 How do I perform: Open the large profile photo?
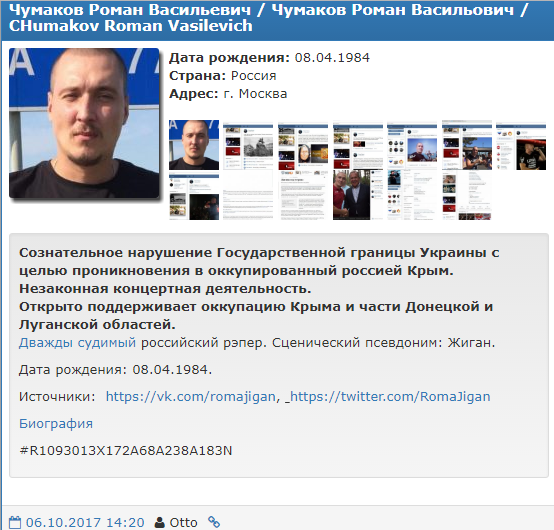tap(84, 123)
